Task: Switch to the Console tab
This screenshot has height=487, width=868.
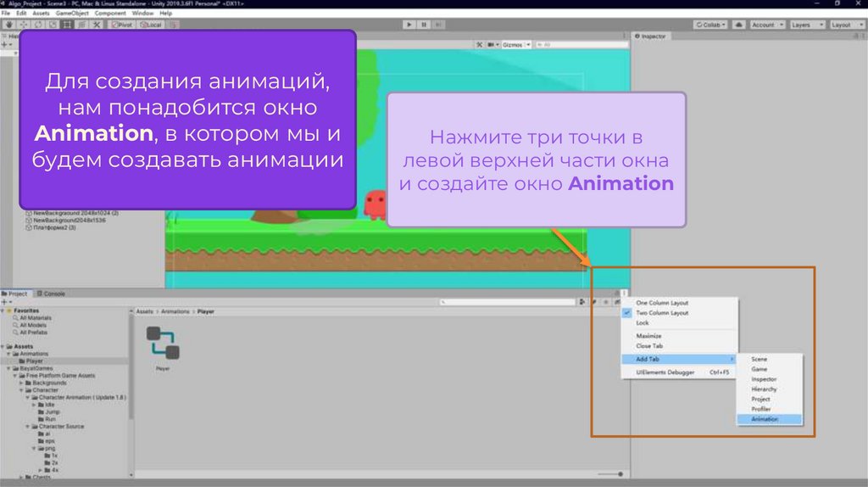Action: coord(52,294)
